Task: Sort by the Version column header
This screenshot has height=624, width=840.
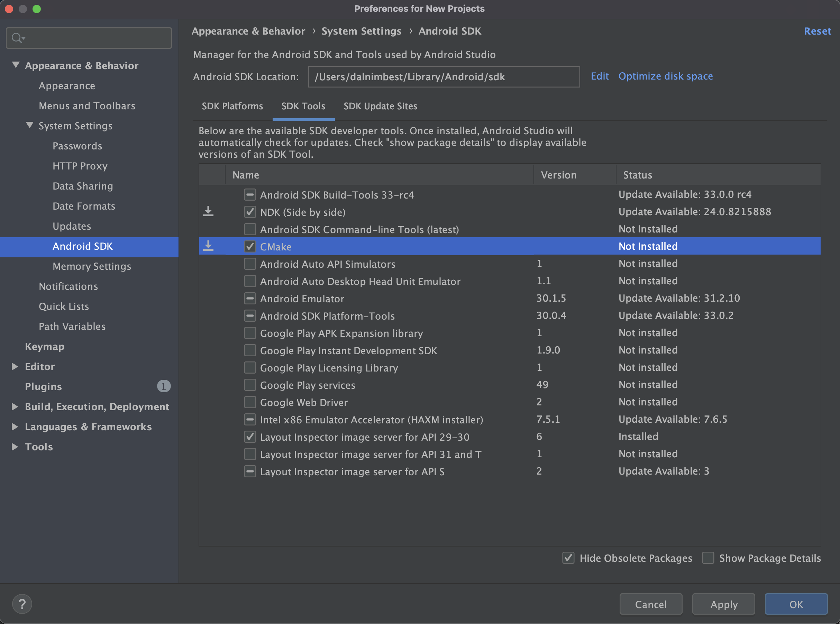Action: pos(575,175)
